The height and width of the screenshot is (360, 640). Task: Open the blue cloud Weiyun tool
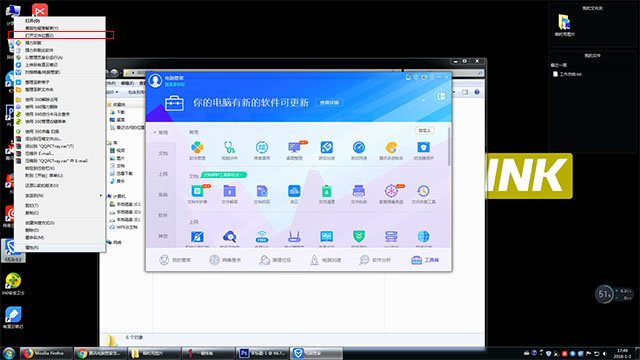294,191
